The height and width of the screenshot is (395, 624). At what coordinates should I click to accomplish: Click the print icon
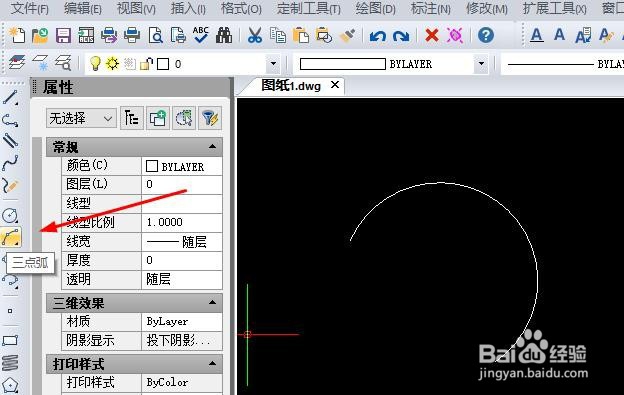[x=132, y=35]
